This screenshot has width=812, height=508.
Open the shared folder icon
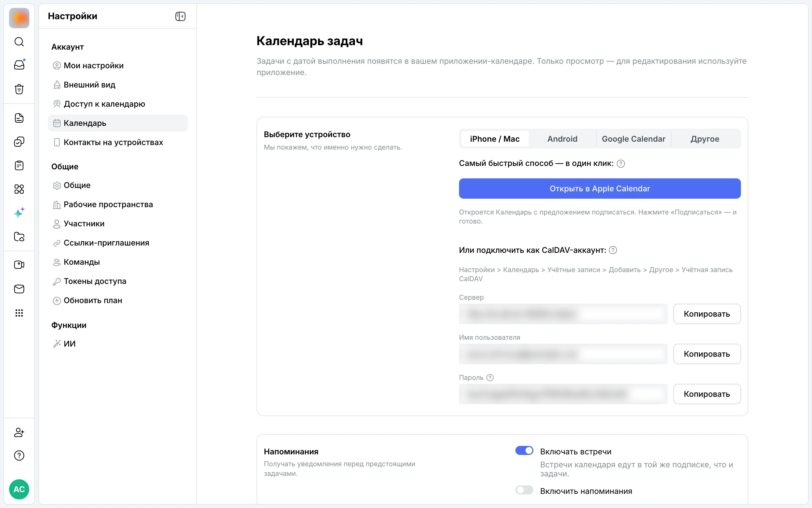(19, 237)
